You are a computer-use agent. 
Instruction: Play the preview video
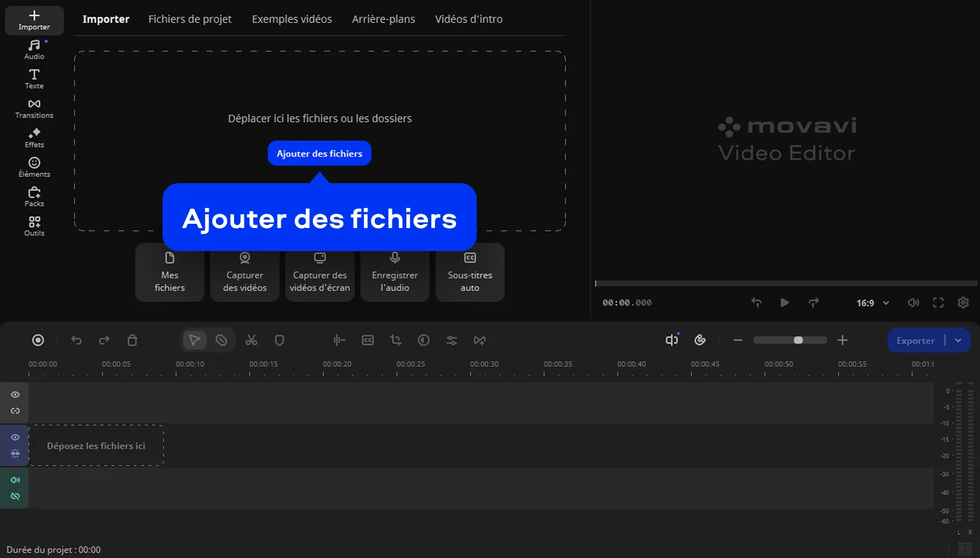point(784,303)
